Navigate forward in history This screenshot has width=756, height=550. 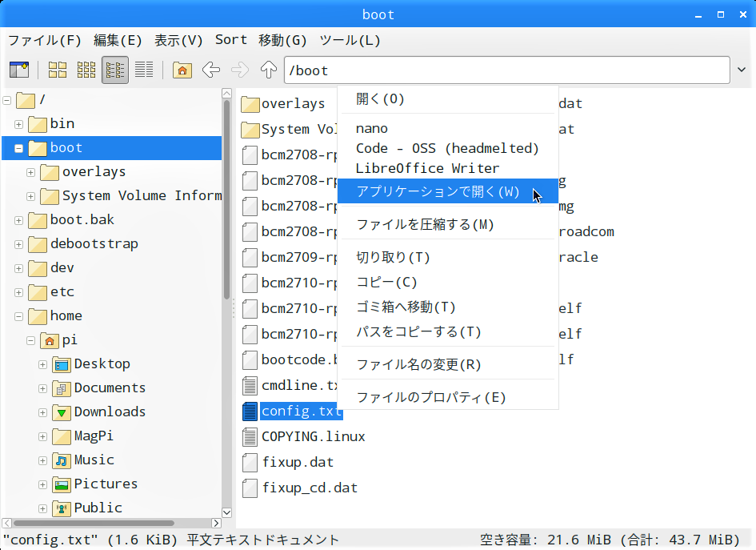coord(240,70)
